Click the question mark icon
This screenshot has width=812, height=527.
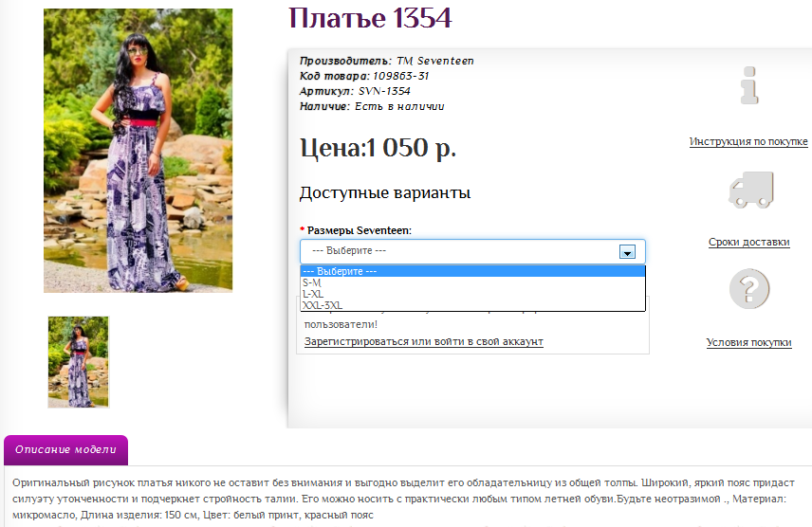[749, 289]
